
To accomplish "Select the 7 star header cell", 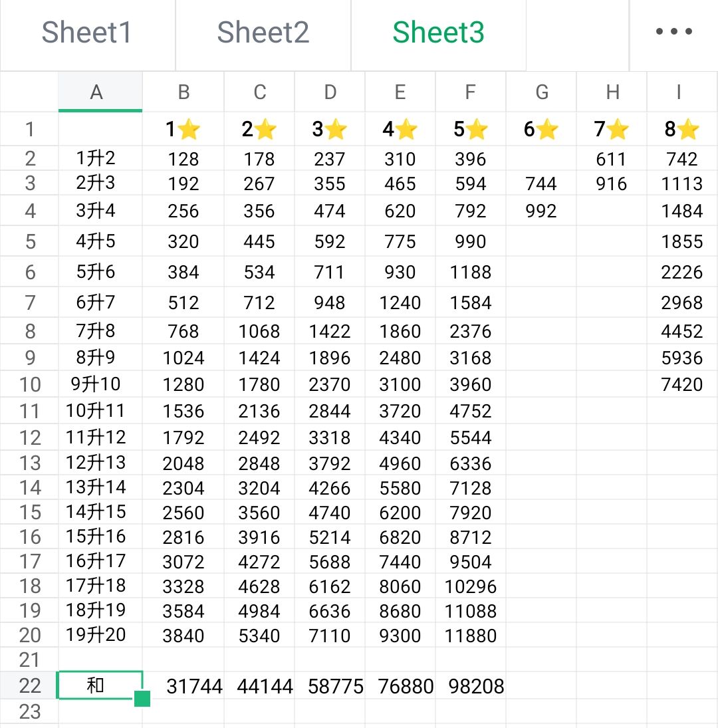I will coord(612,129).
